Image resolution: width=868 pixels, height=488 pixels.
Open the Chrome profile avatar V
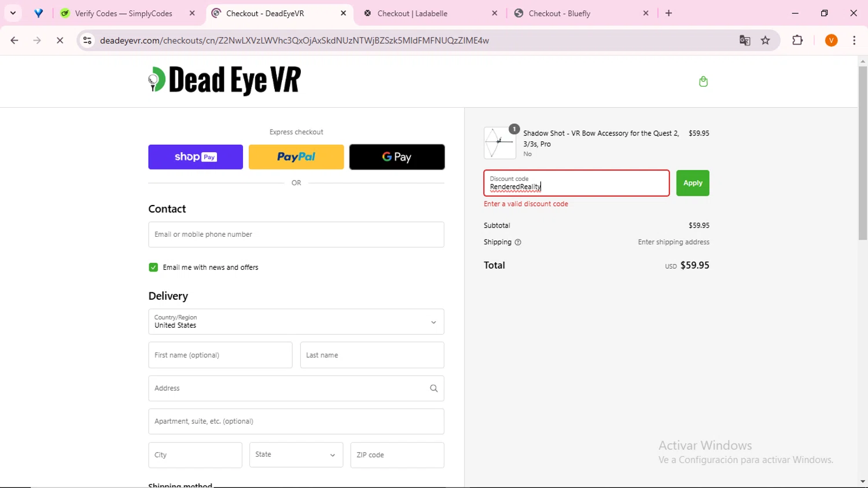tap(832, 41)
